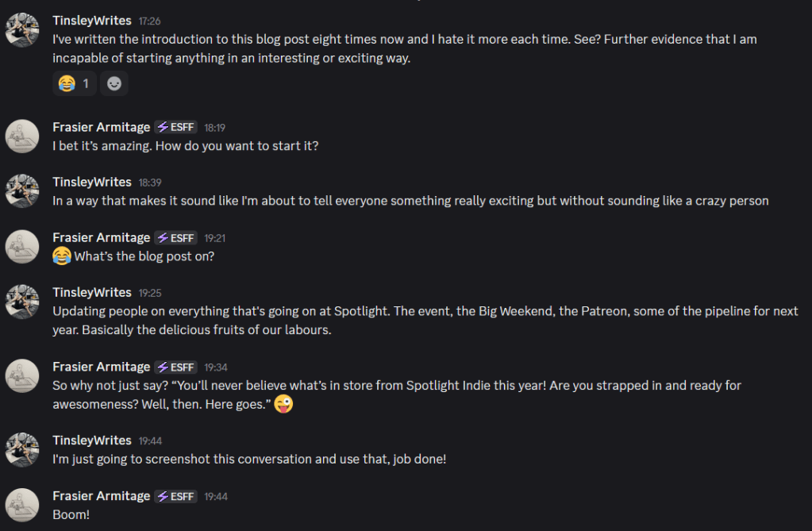Open Frasier Armitage username at 18:19
Image resolution: width=812 pixels, height=531 pixels.
(101, 127)
